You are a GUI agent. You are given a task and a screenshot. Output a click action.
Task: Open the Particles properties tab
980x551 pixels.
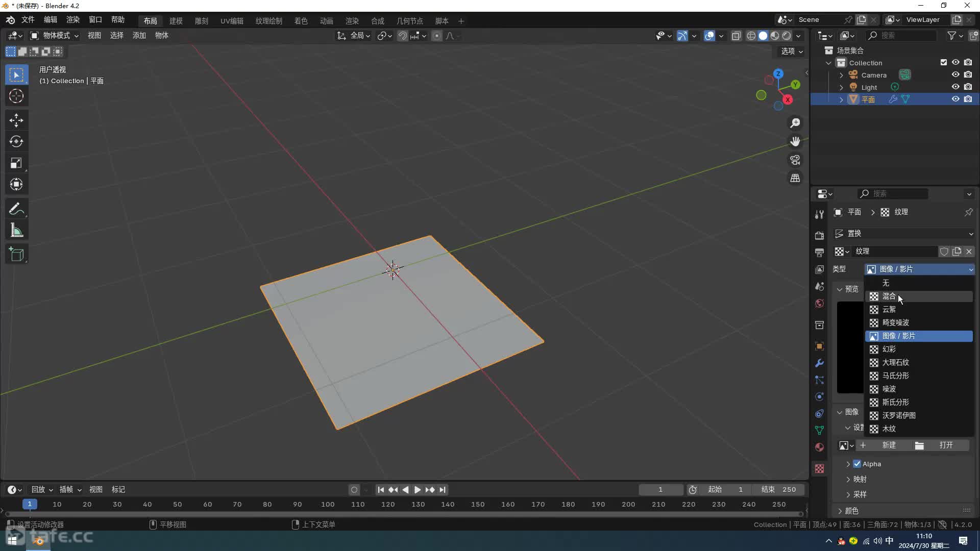click(819, 380)
